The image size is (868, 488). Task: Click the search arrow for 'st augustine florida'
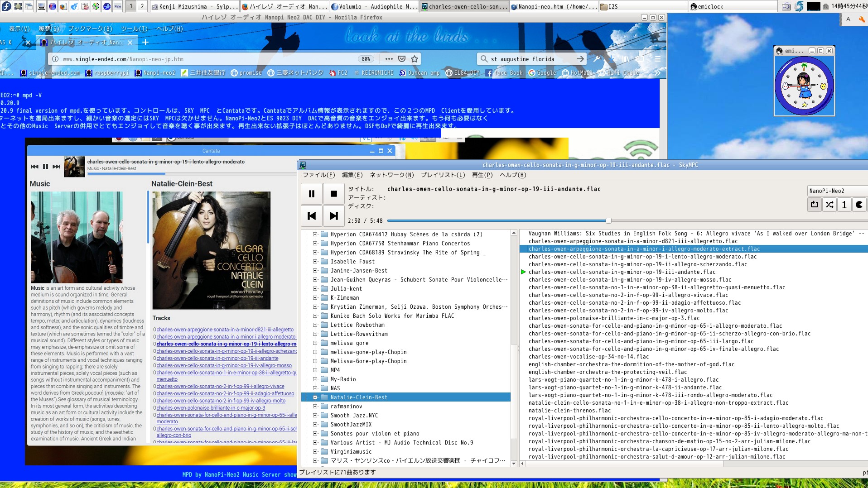[x=580, y=59]
